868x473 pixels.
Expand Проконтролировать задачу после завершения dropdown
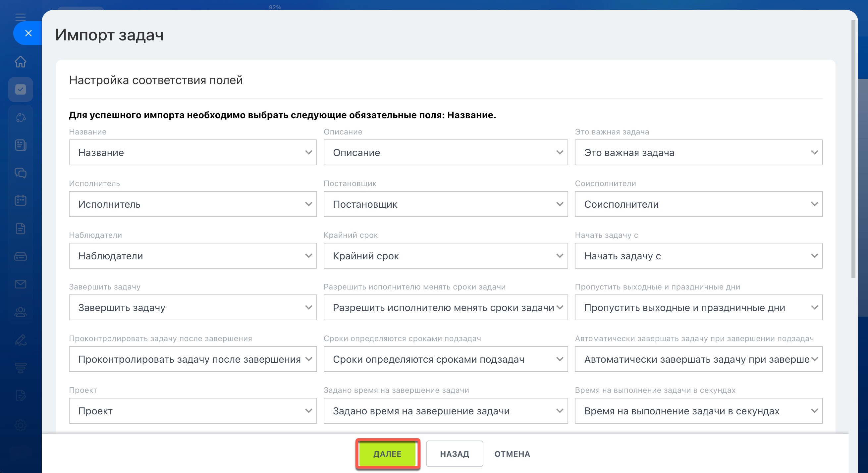[193, 359]
